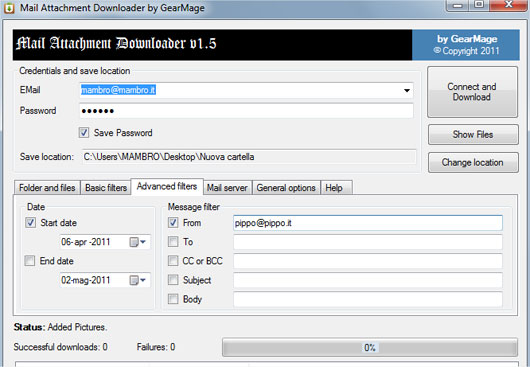
Task: Click the Change location button
Action: tap(473, 163)
